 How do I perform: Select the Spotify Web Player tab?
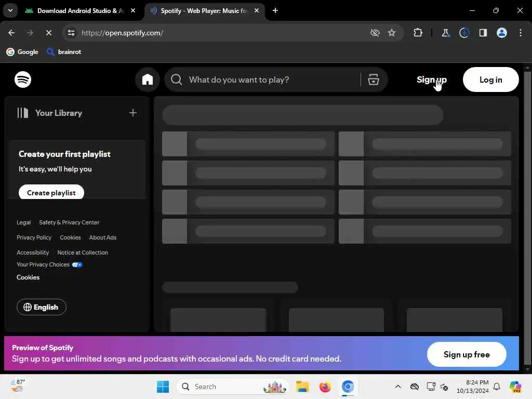(x=204, y=10)
